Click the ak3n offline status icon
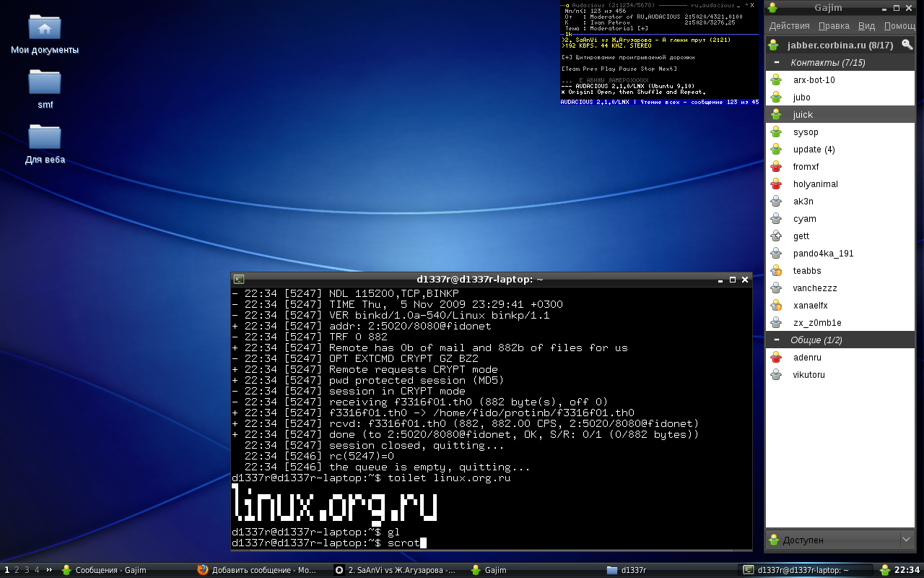 (776, 202)
